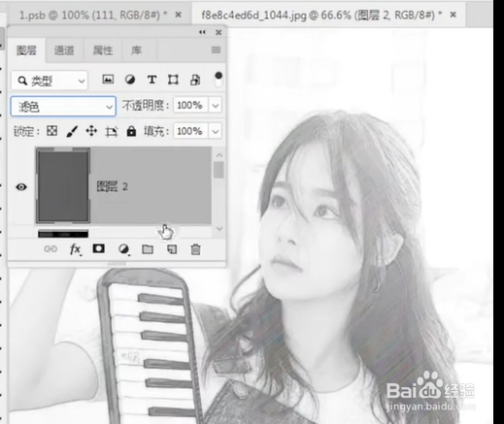Filter layers by shape layer icon
Viewport: 504px width, 424px height.
pyautogui.click(x=173, y=80)
